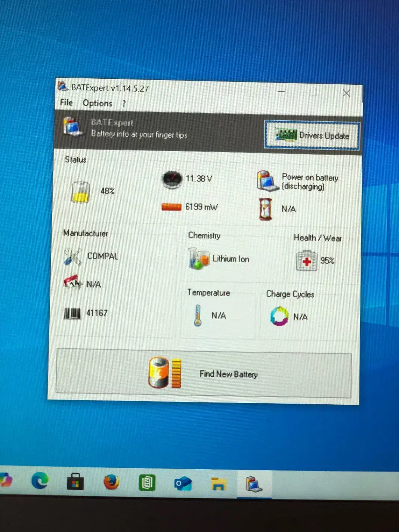Click the calendar date icon beside N/A
Image resolution: width=399 pixels, height=532 pixels.
pos(72,283)
